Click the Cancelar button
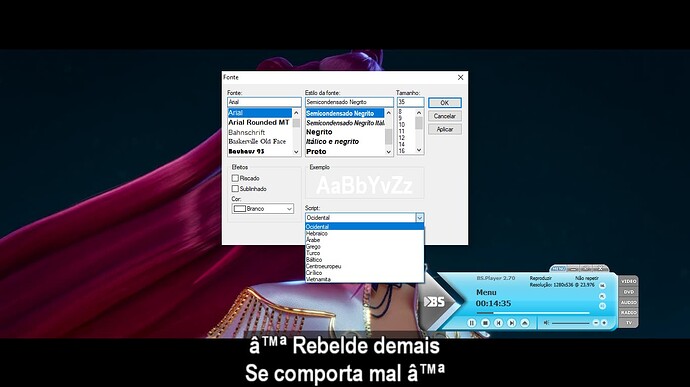690x387 pixels. pos(444,116)
